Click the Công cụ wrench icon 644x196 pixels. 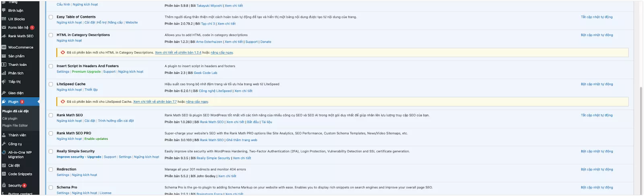click(x=4, y=144)
